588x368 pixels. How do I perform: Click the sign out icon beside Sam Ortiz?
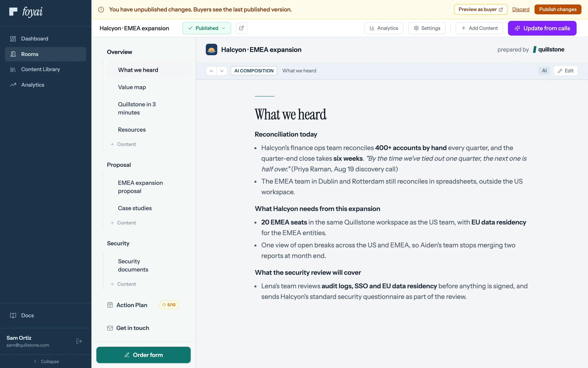tap(79, 341)
